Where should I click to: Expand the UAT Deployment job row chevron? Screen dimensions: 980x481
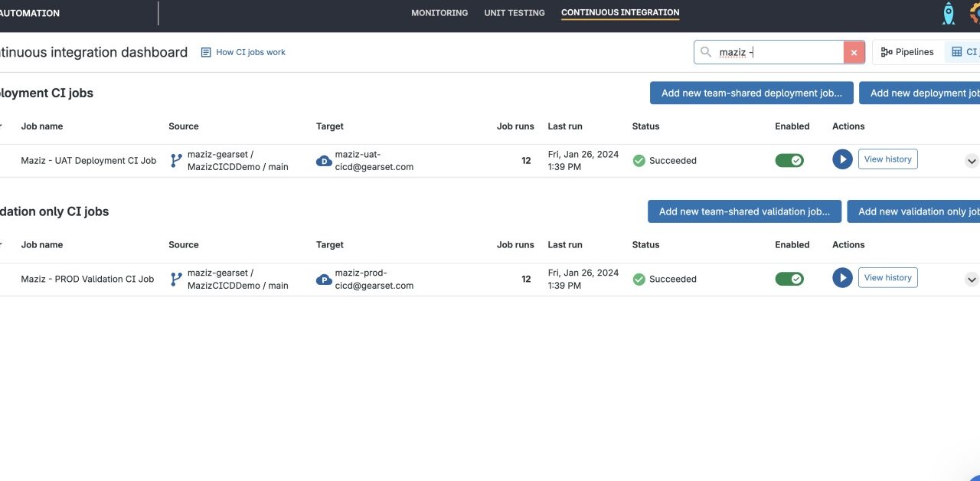972,161
